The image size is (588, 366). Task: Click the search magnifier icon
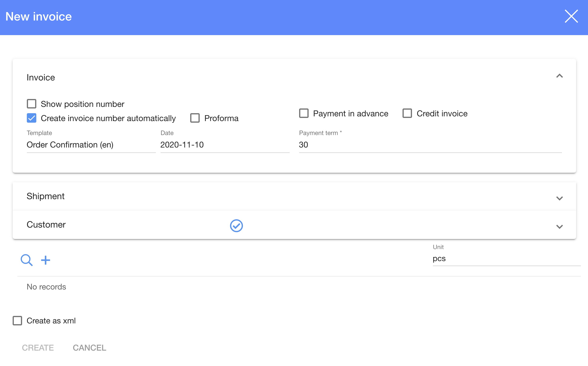[x=27, y=260]
